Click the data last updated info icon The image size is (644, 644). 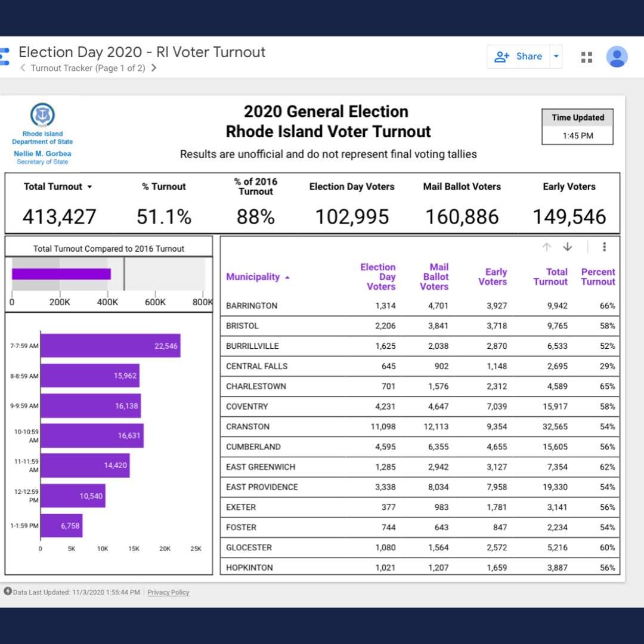pyautogui.click(x=8, y=592)
